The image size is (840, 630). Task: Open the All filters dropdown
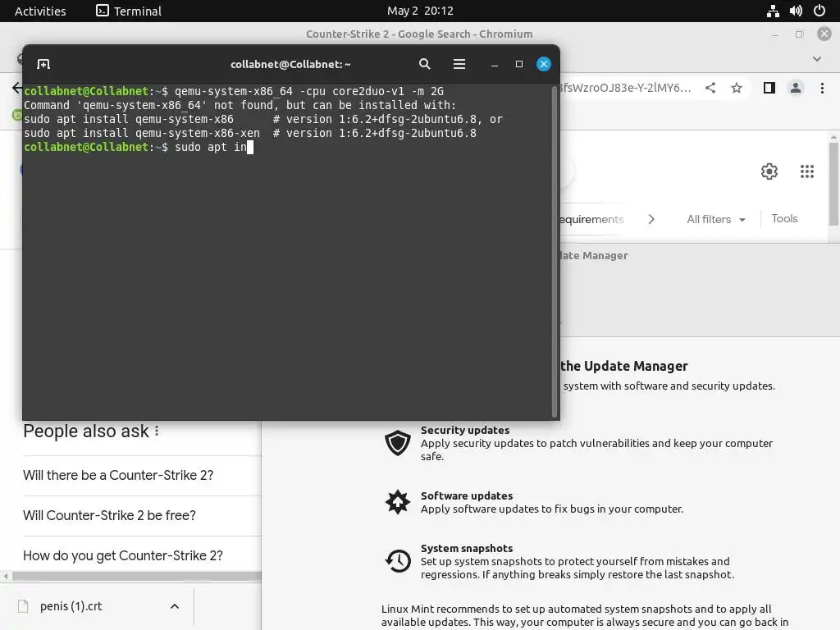715,219
